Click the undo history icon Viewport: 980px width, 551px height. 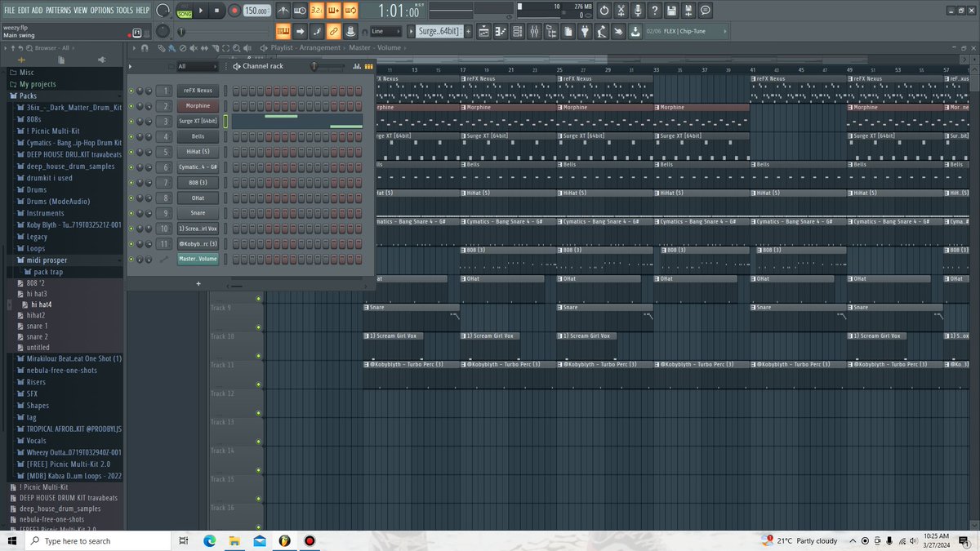click(x=604, y=11)
